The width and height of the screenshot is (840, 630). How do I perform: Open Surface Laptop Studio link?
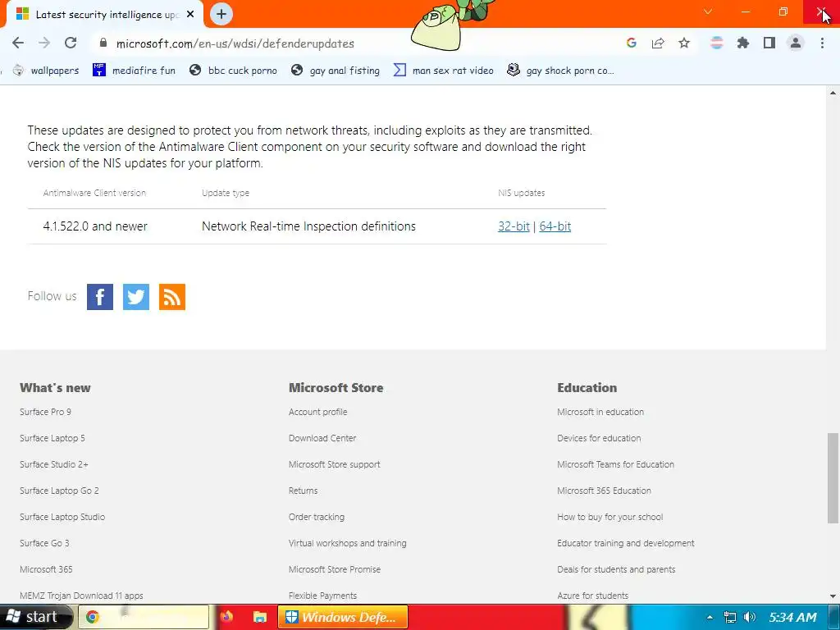click(62, 517)
